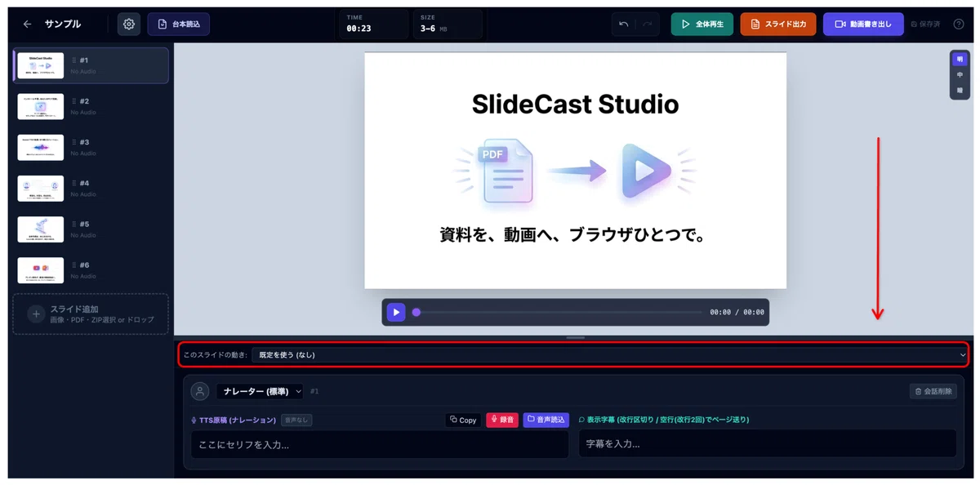Click the TTS原稿 (ナレーション) label

tap(234, 420)
